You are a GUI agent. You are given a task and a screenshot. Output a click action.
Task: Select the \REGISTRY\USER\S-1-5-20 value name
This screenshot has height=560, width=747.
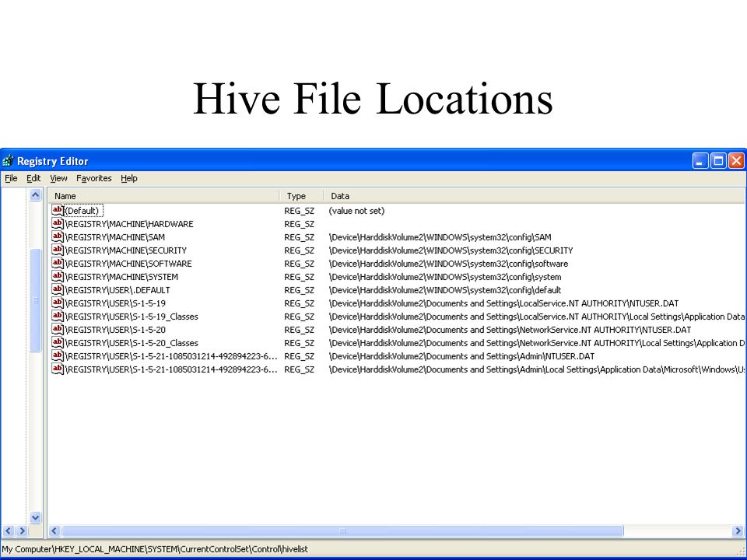115,330
